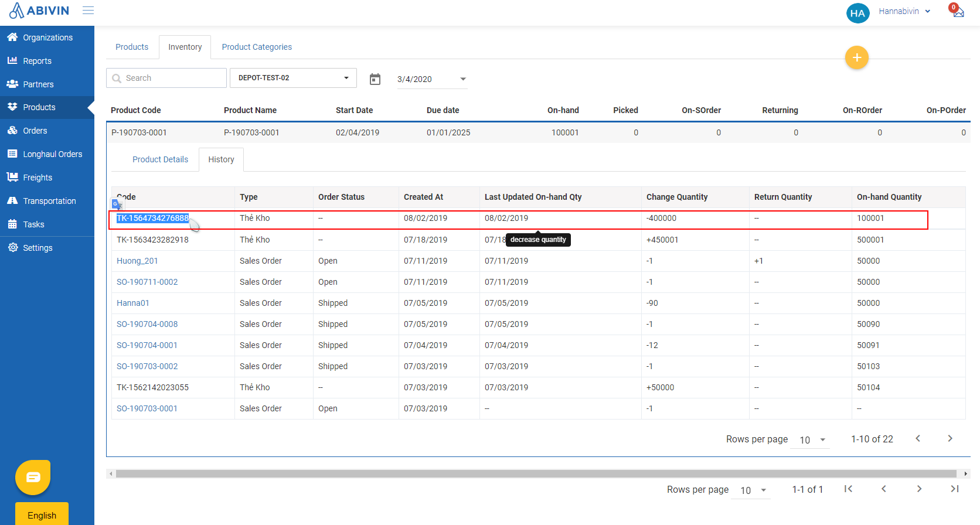Open the SO-190703-0002 order link
980x525 pixels.
(147, 366)
